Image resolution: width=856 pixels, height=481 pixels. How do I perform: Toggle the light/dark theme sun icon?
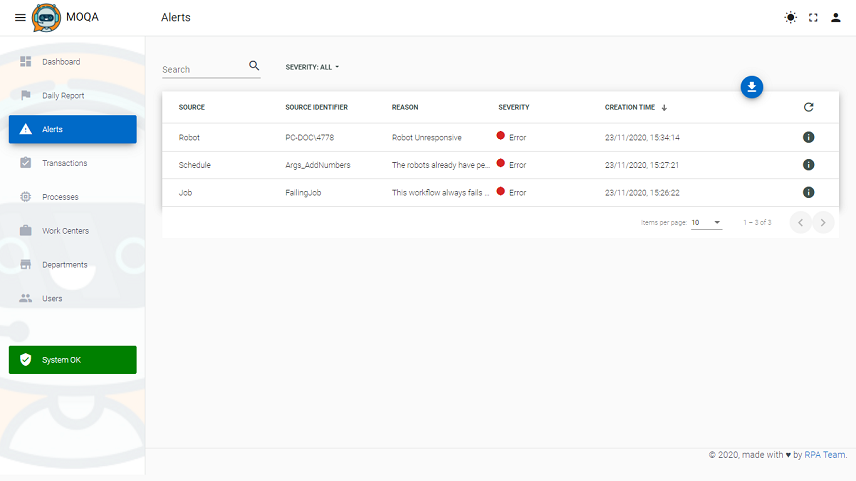(790, 17)
